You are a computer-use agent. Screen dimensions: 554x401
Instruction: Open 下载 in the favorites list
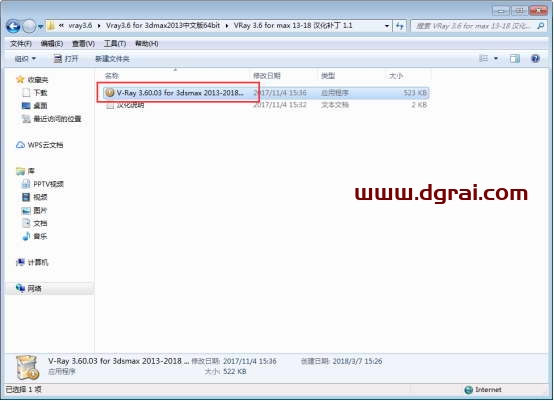(x=40, y=93)
